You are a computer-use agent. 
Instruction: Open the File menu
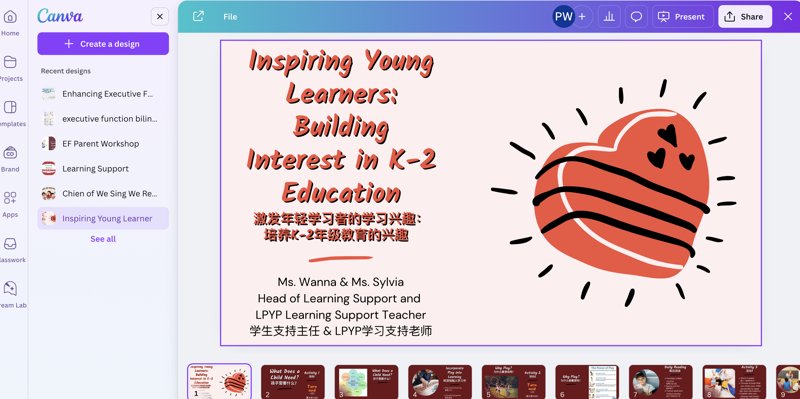pos(230,17)
